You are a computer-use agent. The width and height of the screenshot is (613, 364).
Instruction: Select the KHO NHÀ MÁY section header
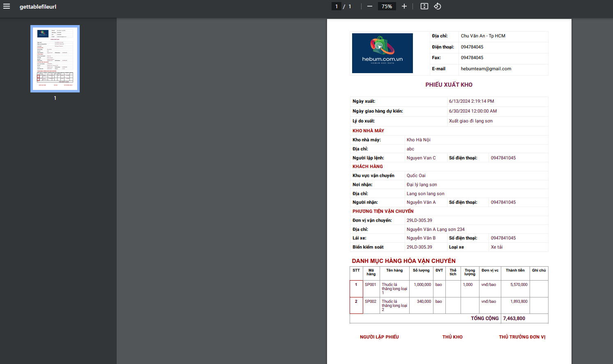368,131
